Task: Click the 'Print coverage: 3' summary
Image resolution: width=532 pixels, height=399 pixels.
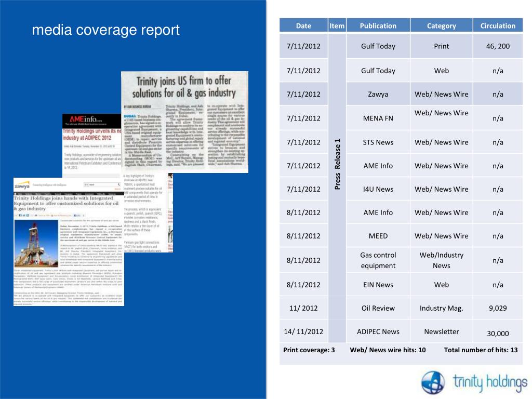Action: 309,350
